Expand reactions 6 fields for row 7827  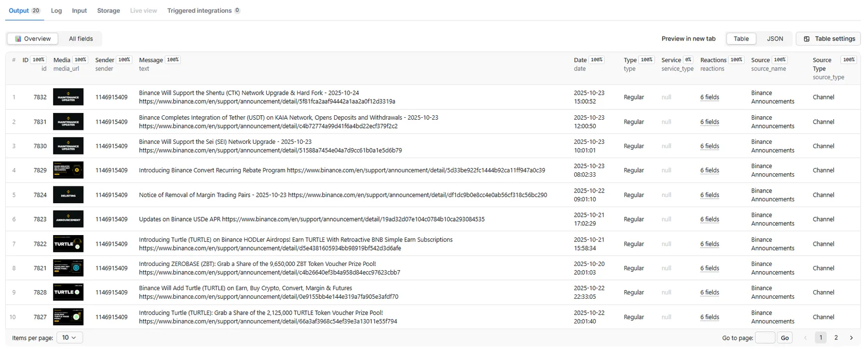click(x=709, y=317)
